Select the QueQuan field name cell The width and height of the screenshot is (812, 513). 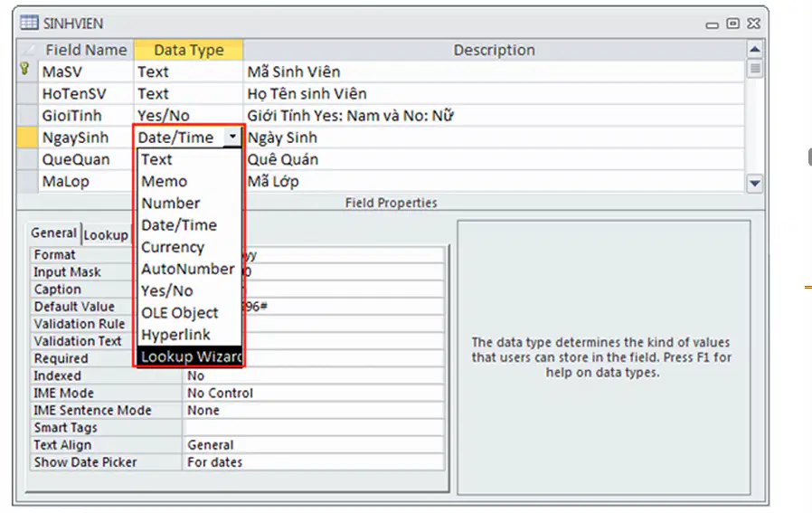tap(86, 159)
